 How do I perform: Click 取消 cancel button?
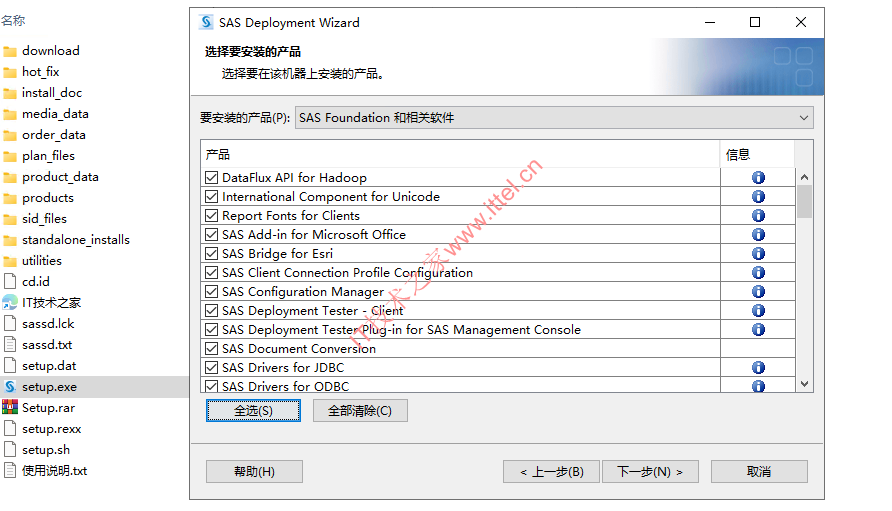pos(759,472)
